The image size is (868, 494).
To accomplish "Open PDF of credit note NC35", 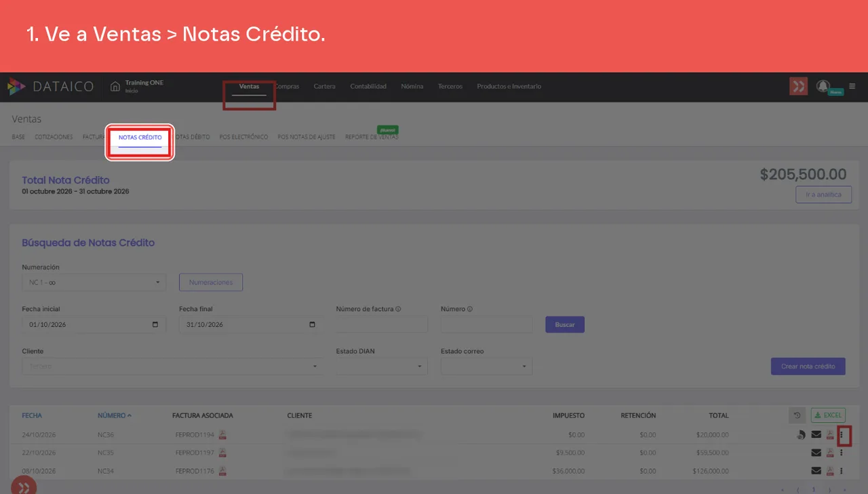I will pyautogui.click(x=829, y=453).
